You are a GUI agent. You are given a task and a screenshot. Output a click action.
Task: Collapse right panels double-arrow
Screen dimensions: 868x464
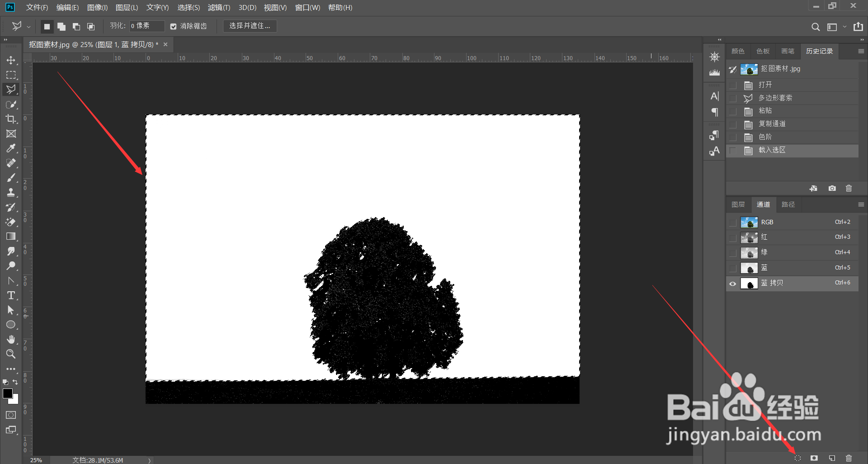(862, 40)
